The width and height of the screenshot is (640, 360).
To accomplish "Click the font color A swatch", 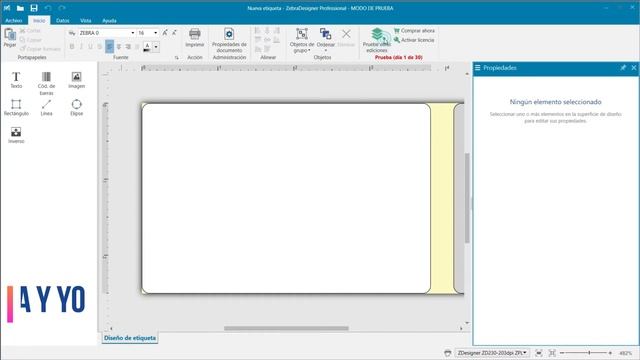I will [x=147, y=47].
